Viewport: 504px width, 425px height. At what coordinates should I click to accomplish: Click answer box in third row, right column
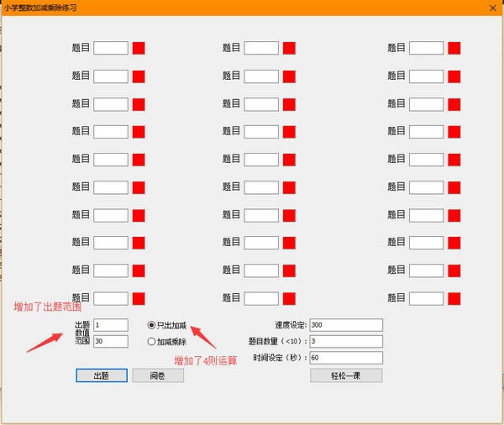tap(426, 104)
